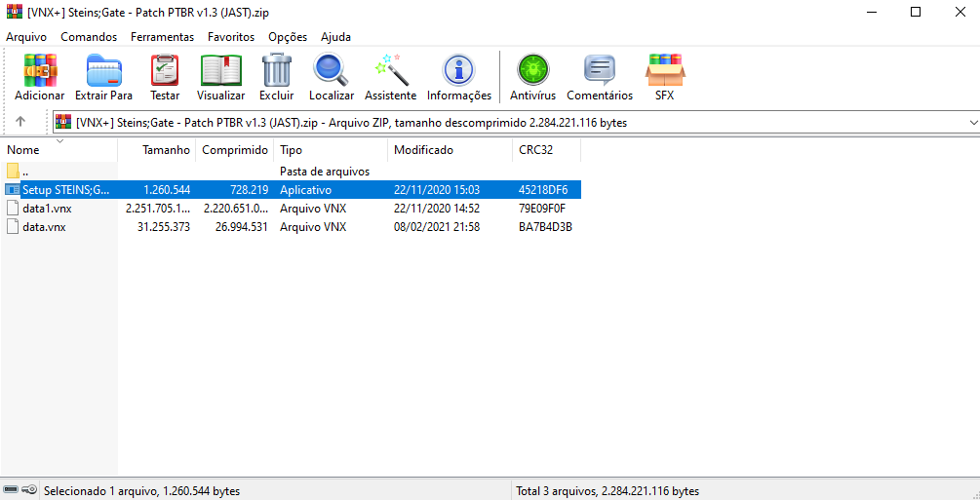
Task: Click the archive path address field
Action: (x=516, y=123)
